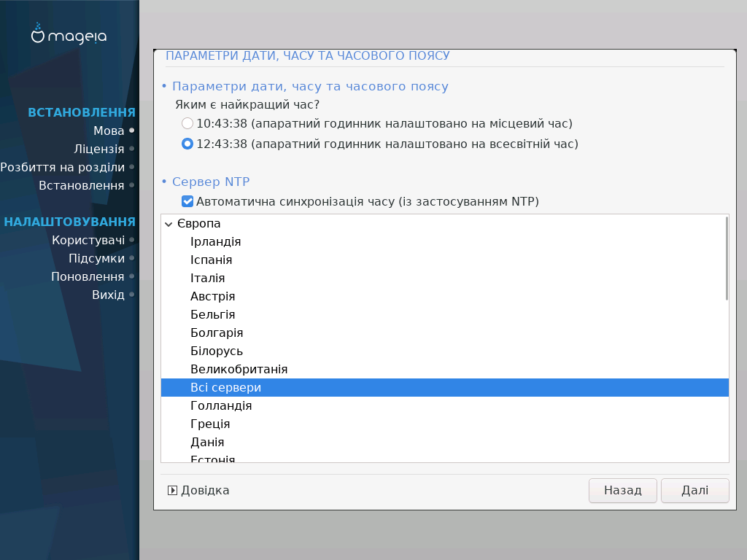747x560 pixels.
Task: Select Ірландія in the server list
Action: coord(215,242)
